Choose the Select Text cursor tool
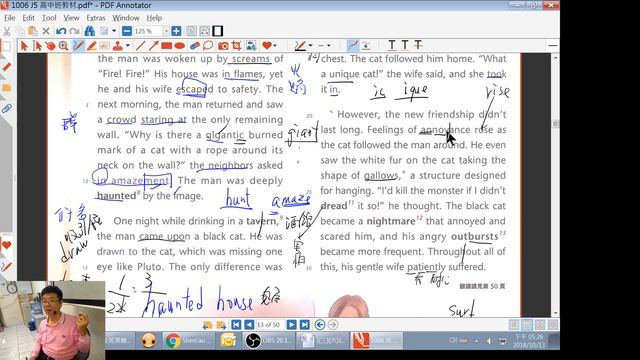 (37, 46)
